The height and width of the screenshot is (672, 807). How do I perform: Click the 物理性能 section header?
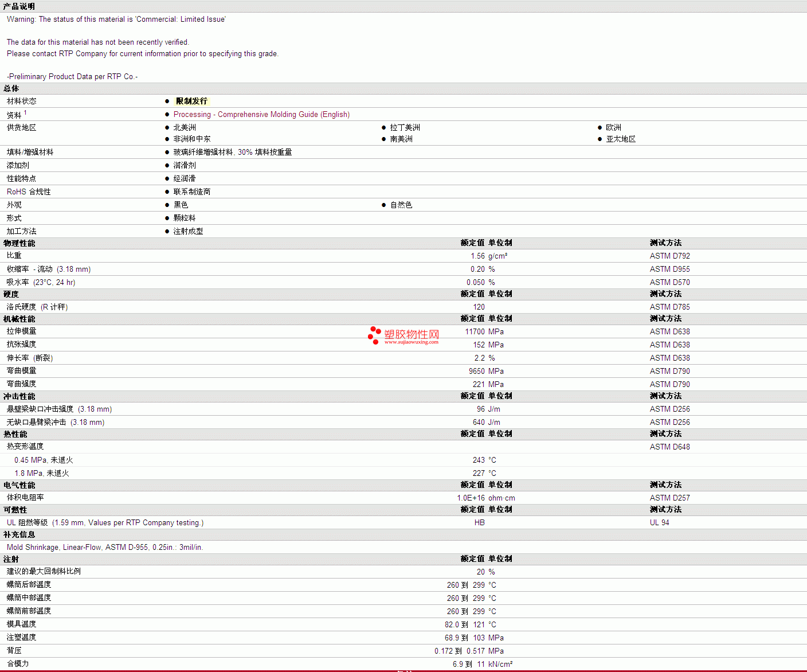[19, 243]
